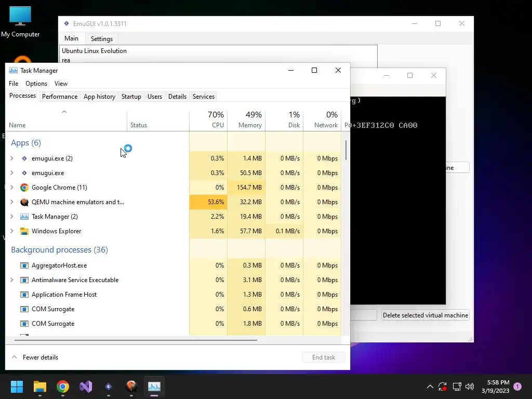Switch to the Users tab

(x=155, y=97)
